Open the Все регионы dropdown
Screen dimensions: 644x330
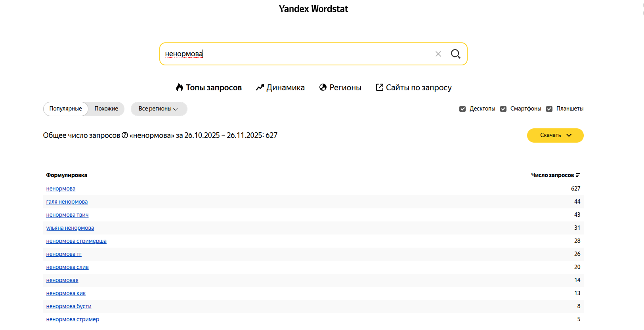159,109
